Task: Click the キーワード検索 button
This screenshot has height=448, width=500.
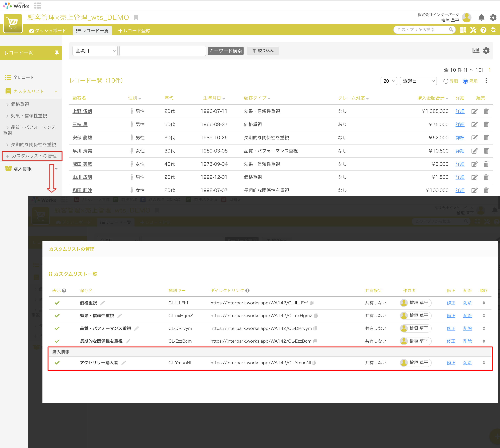Action: coord(225,51)
